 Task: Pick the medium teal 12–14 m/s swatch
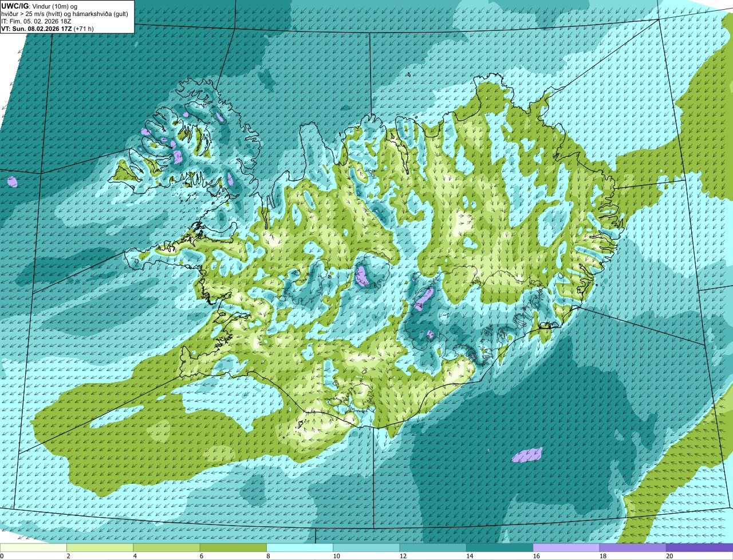[433, 548]
